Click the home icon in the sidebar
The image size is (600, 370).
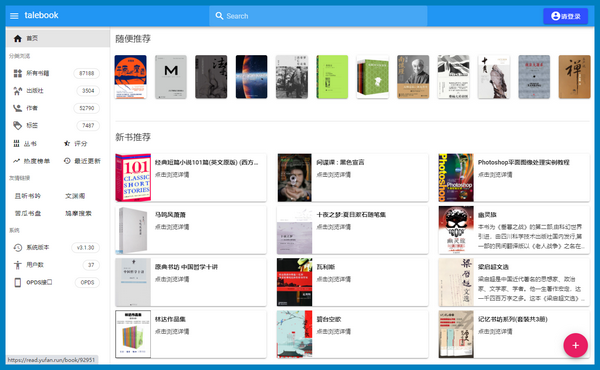(18, 38)
